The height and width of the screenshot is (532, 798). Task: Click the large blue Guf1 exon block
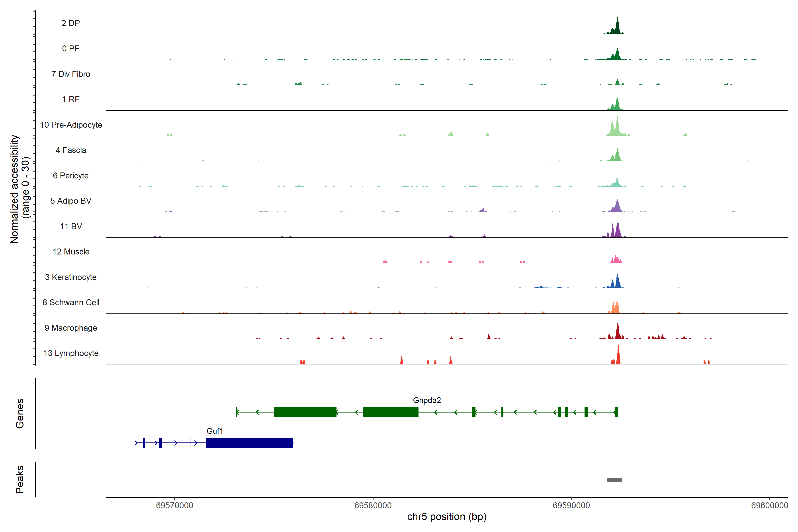(249, 443)
